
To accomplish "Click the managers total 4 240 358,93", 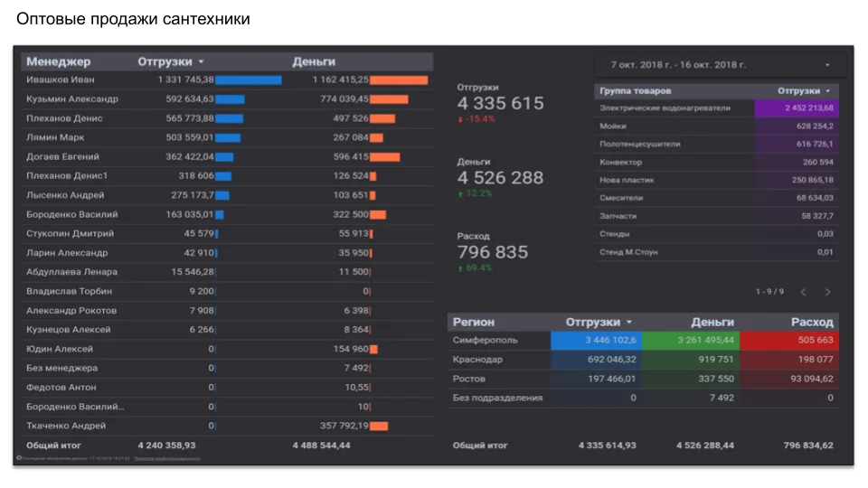I will pyautogui.click(x=166, y=446).
